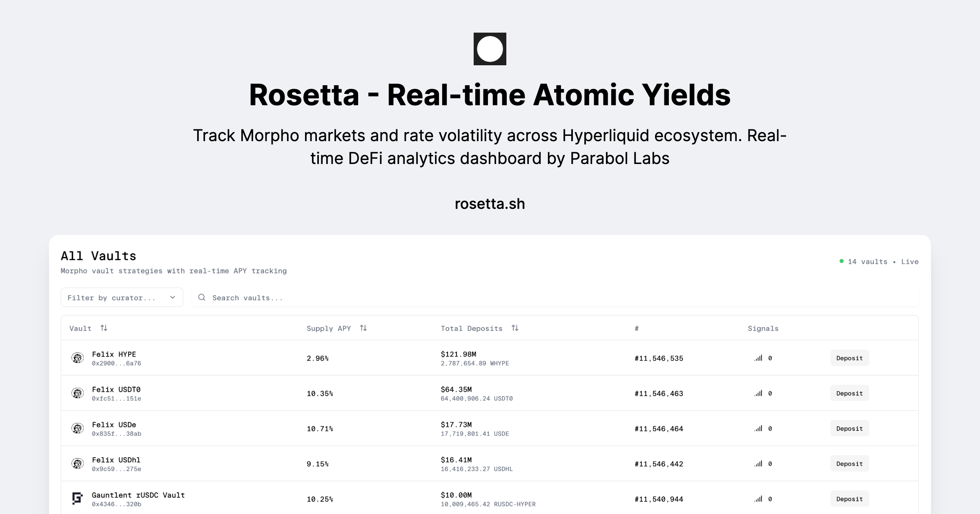
Task: Toggle the Supply APY column sort
Action: [364, 328]
